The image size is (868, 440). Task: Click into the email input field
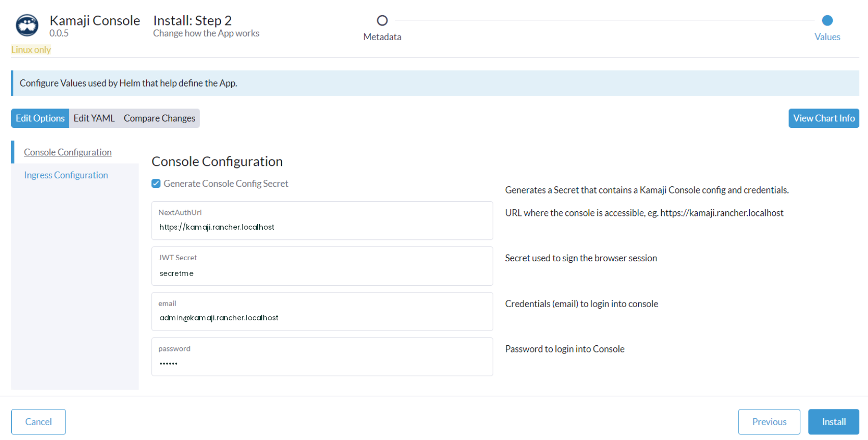point(322,311)
